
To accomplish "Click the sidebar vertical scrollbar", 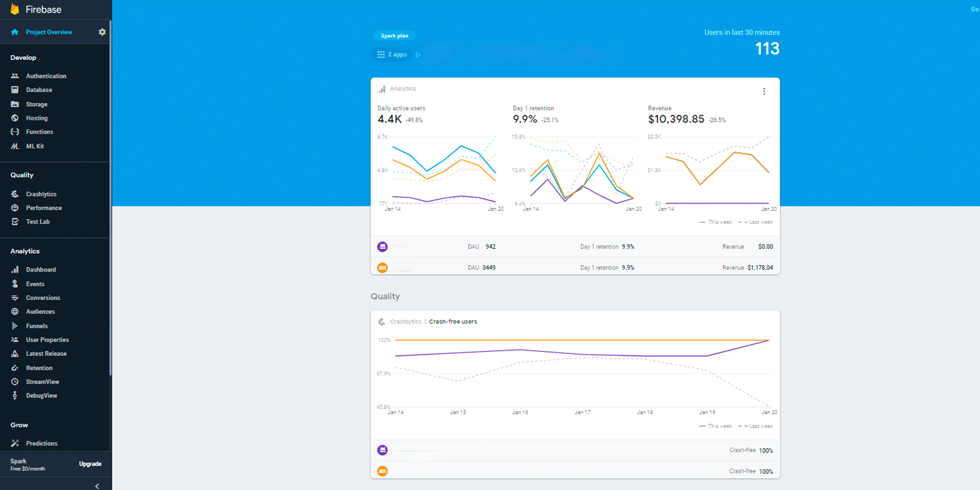I will tap(111, 196).
